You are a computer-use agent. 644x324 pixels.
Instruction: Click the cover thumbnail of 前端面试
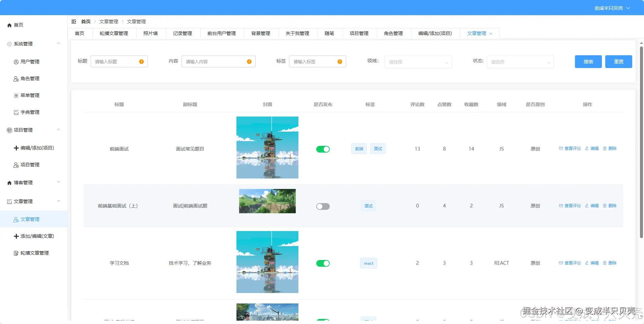point(267,148)
